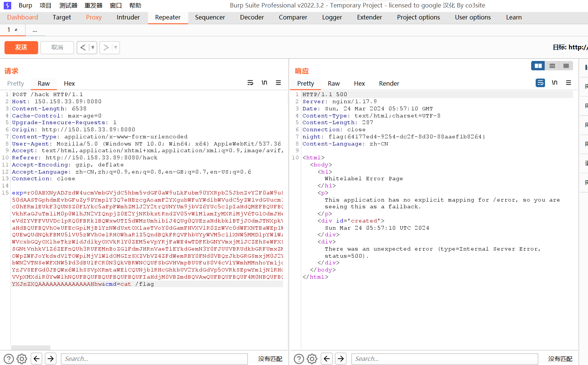Switch to the Logger tab

pos(332,17)
